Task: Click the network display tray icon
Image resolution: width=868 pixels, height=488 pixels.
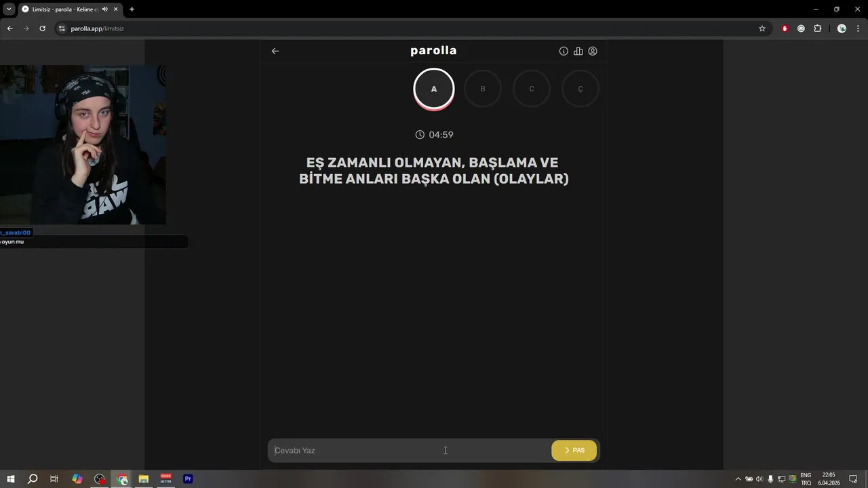Action: pyautogui.click(x=781, y=479)
